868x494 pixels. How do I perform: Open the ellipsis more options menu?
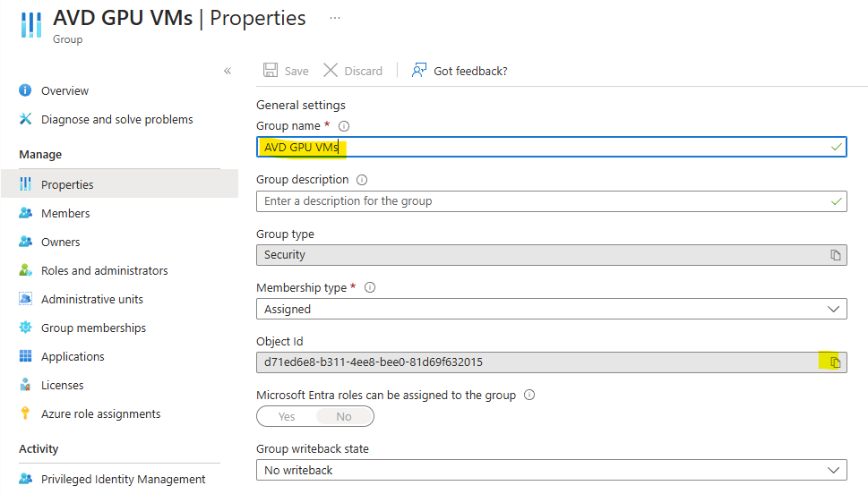click(335, 18)
